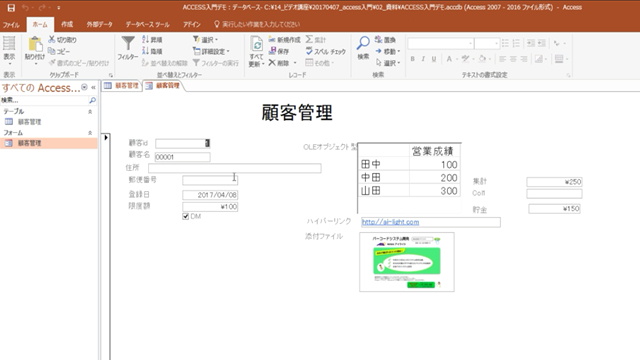Screen dimensions: 640x360
Task: Open navigation pane category dropdown arrow
Action: pos(84,87)
